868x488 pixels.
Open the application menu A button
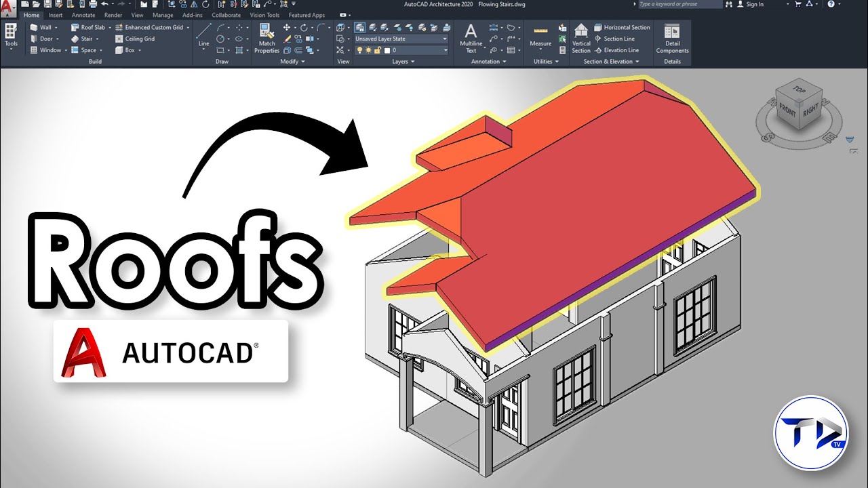(8, 7)
